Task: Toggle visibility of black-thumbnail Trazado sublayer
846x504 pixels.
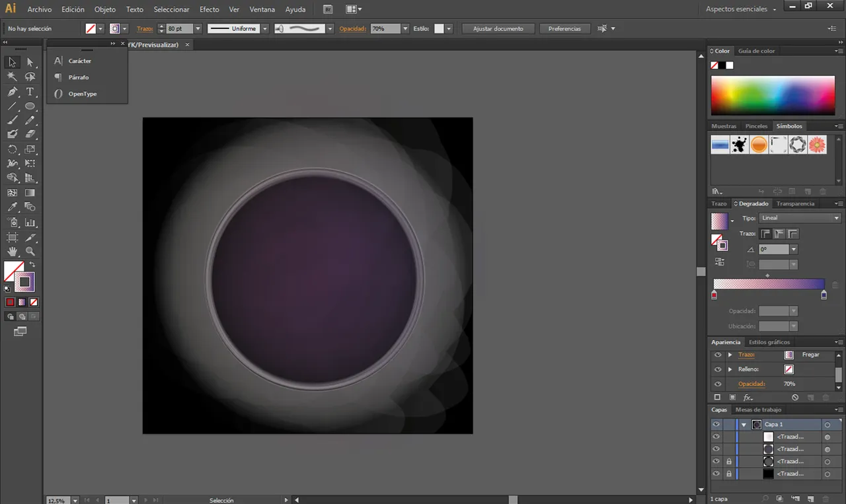Action: 716,474
